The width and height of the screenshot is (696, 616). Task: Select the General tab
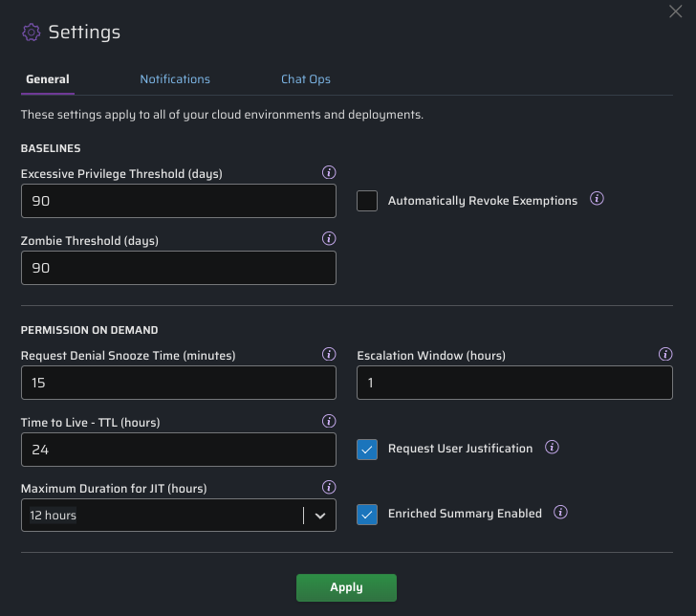coord(48,79)
